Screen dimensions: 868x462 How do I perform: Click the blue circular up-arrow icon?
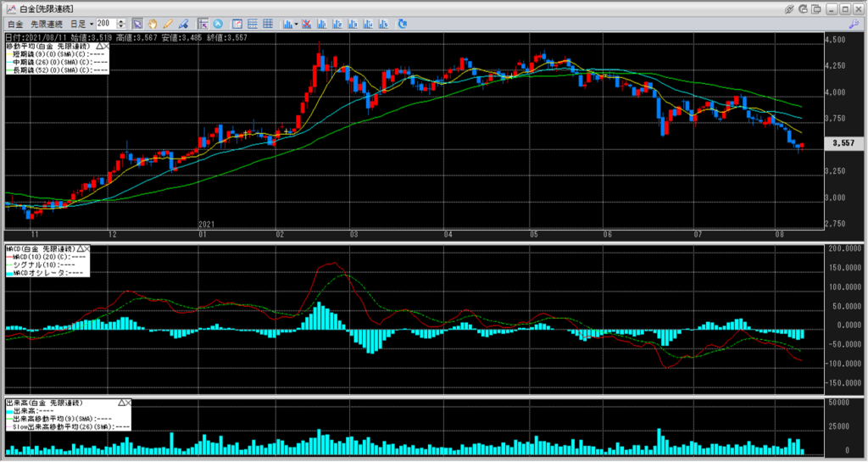coord(218,24)
